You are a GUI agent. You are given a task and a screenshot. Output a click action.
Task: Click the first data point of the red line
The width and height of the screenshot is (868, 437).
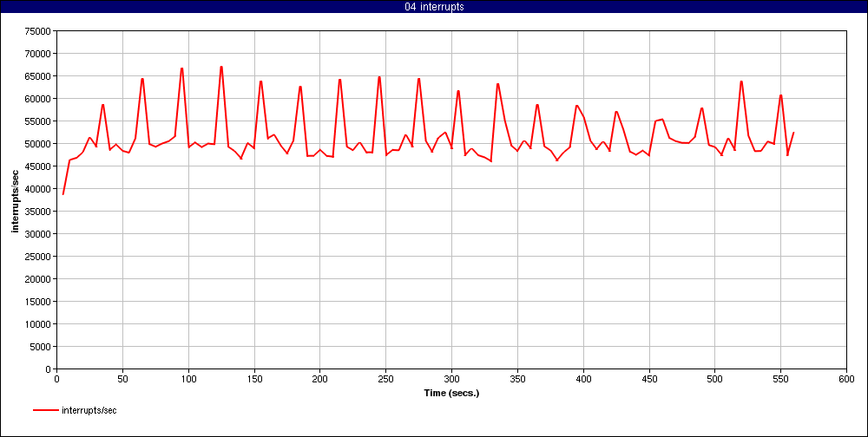click(63, 194)
